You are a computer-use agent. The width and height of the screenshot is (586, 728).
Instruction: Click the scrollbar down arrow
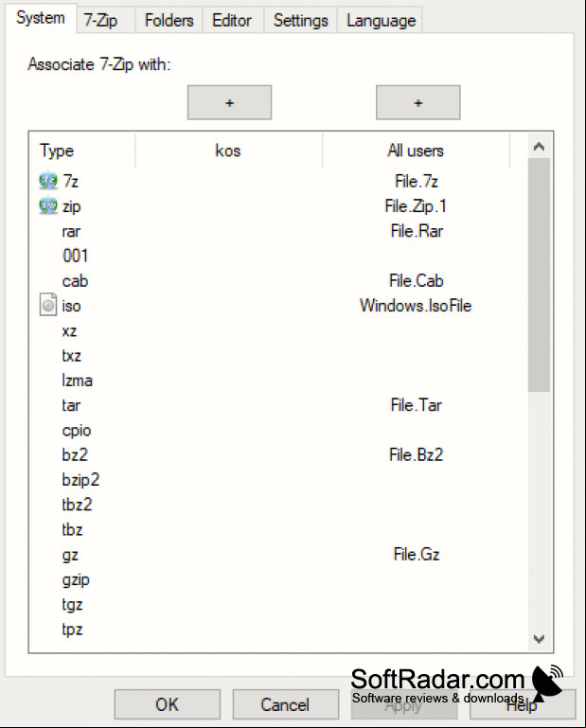click(x=539, y=639)
